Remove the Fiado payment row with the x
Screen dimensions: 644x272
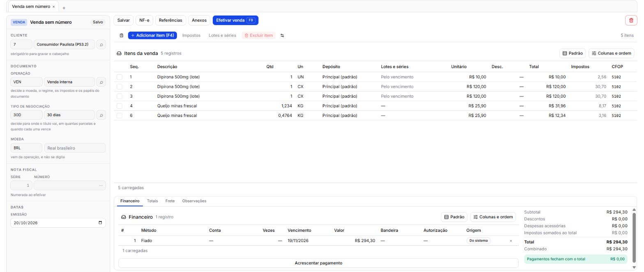(511, 241)
